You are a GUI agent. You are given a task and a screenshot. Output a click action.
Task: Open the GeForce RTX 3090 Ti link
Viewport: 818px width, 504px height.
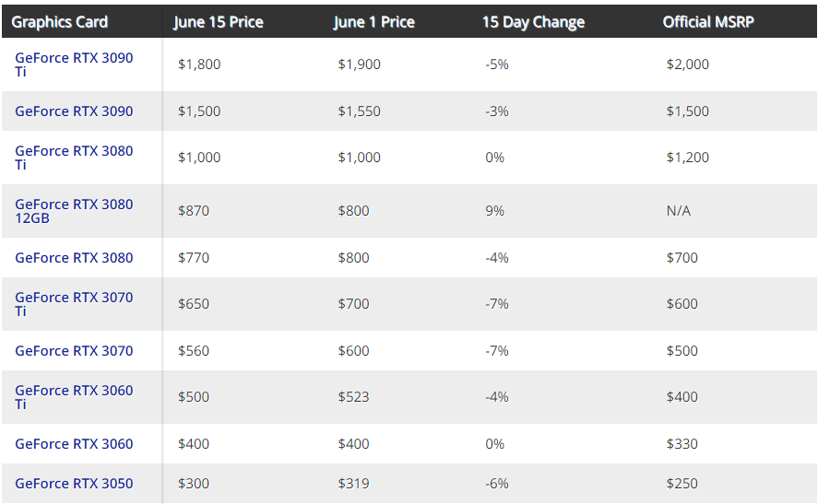(74, 64)
